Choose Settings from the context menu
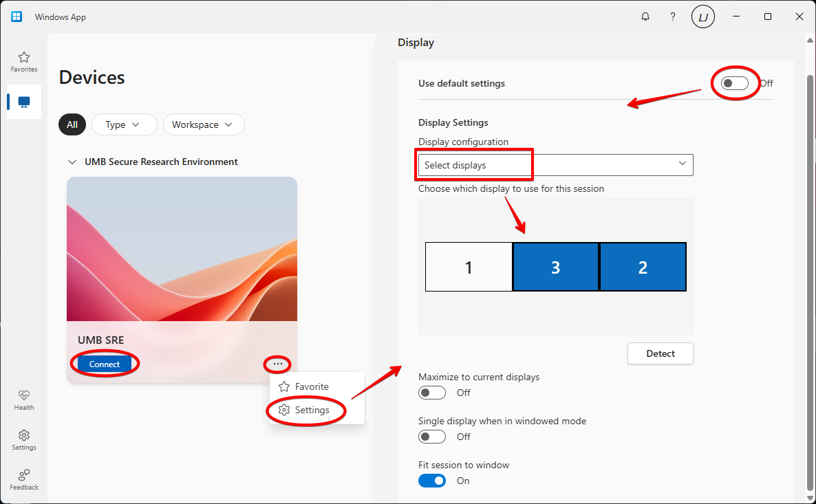The height and width of the screenshot is (504, 816). pos(312,410)
